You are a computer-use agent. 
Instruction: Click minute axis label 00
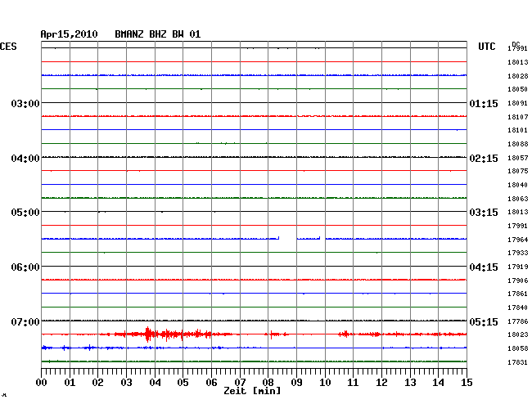(42, 382)
